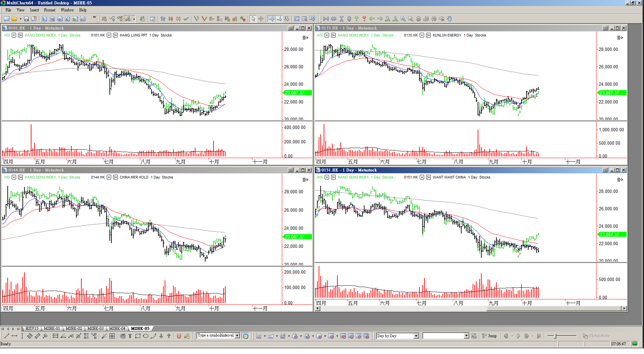The height and width of the screenshot is (354, 644).
Task: Switch to the MSHK-03 workspace tab
Action: pos(95,329)
